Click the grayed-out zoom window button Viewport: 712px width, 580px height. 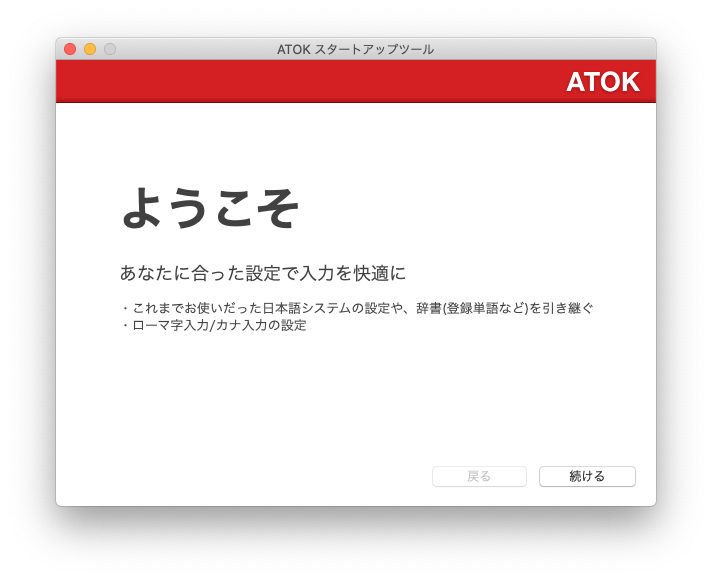[110, 49]
